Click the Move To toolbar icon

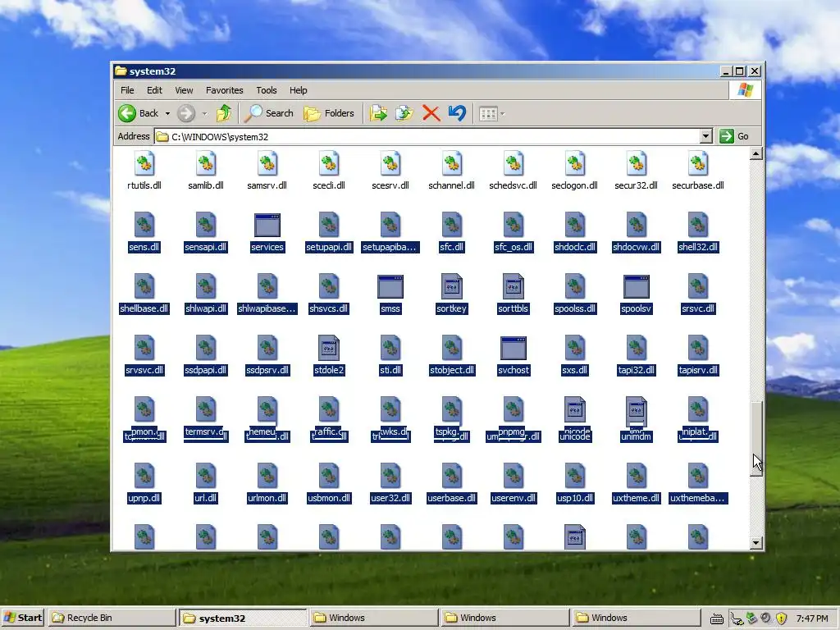[378, 113]
